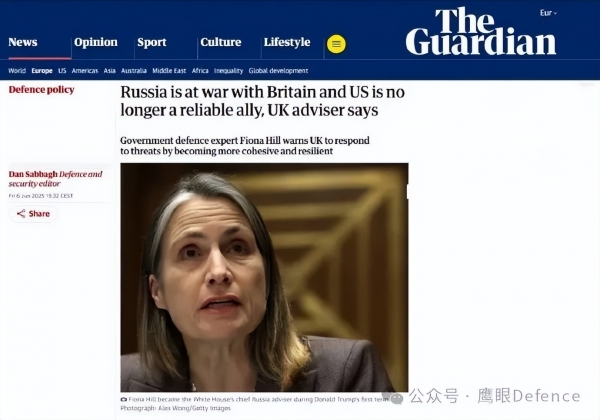Click the Defence policy topic link
This screenshot has width=600, height=420.
[x=41, y=90]
